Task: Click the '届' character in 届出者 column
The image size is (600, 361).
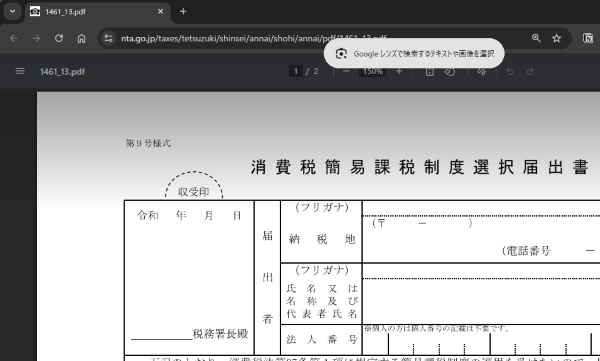Action: (x=267, y=235)
